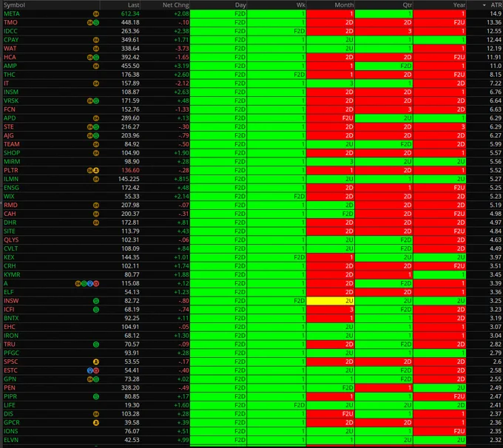Select the green Year cell on CPAY row
The height and width of the screenshot is (448, 503).
[x=439, y=40]
